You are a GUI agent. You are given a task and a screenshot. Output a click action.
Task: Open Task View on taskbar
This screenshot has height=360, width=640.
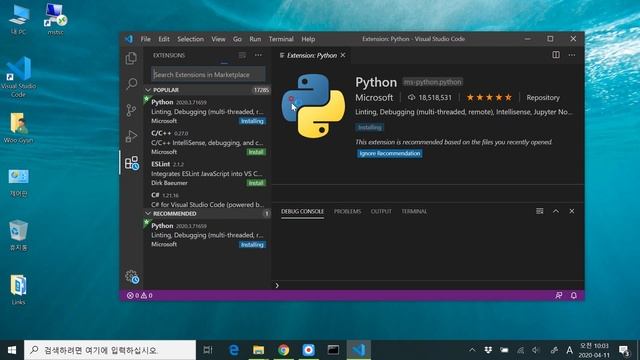pos(208,350)
